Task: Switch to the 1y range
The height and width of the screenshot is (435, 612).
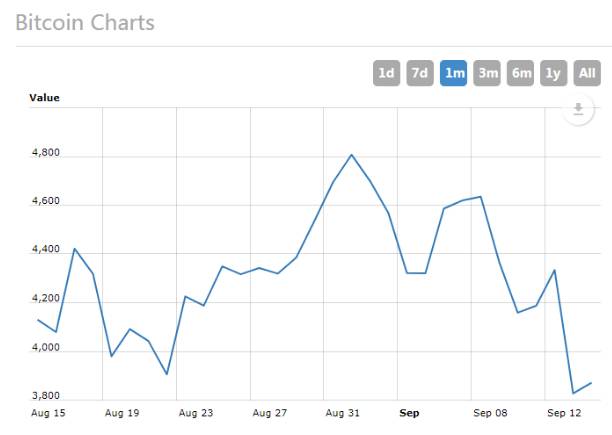Action: point(553,73)
